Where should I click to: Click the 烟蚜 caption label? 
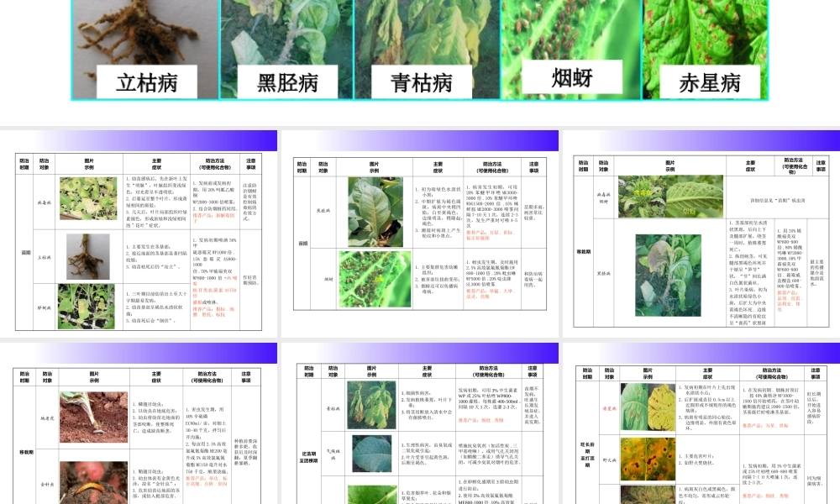click(x=573, y=78)
